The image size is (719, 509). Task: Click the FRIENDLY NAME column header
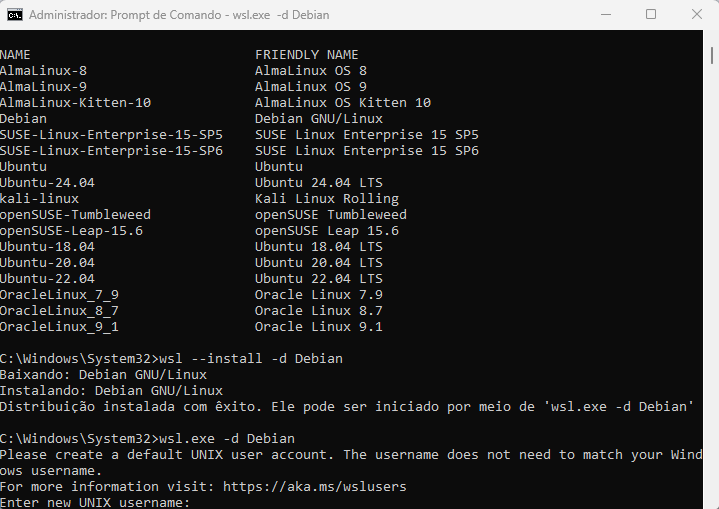coord(306,55)
